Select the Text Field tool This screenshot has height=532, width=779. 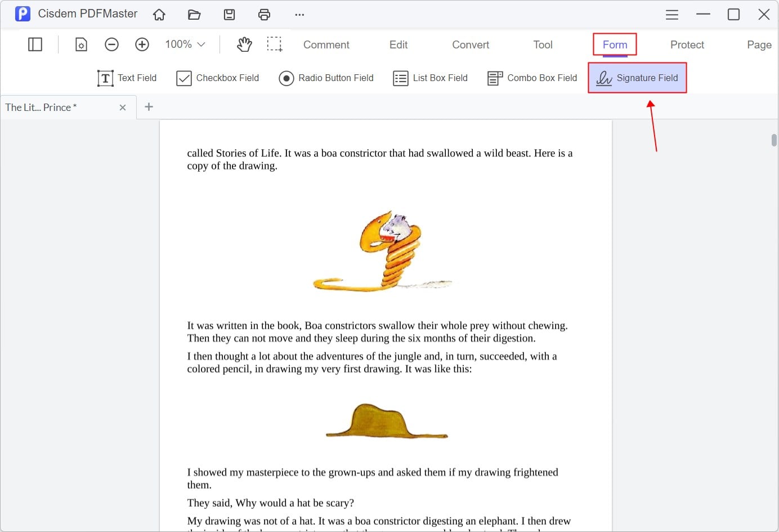pyautogui.click(x=127, y=78)
